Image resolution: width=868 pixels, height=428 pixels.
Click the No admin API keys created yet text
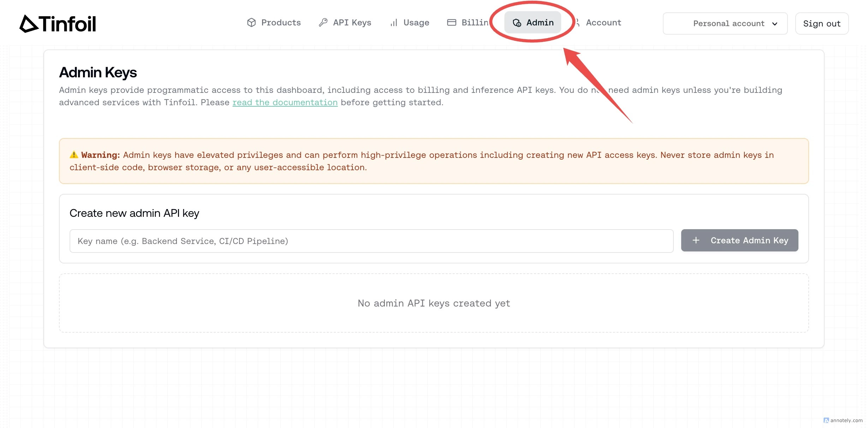tap(434, 303)
